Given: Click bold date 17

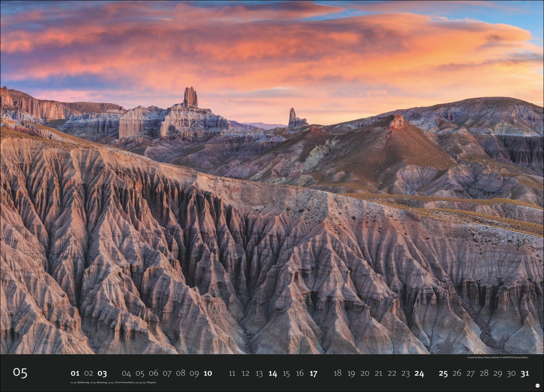Looking at the screenshot, I should click(313, 373).
